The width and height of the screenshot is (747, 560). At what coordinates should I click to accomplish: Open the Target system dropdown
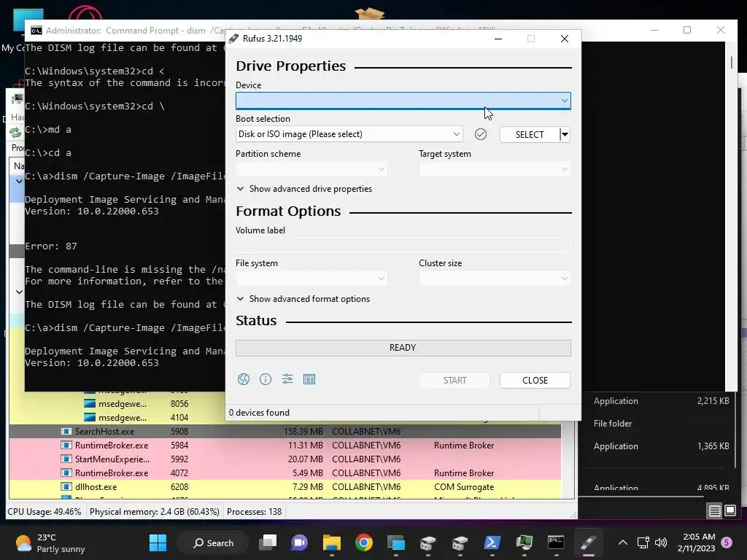[x=495, y=169]
